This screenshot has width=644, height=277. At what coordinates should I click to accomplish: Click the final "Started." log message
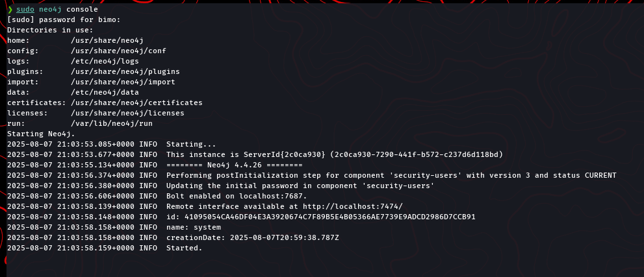pyautogui.click(x=185, y=248)
